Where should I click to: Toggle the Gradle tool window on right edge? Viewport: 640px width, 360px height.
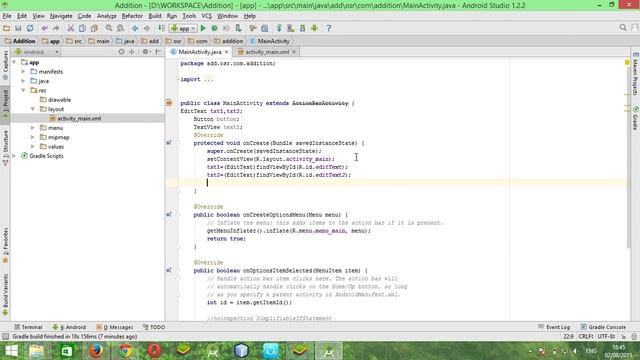[x=636, y=118]
